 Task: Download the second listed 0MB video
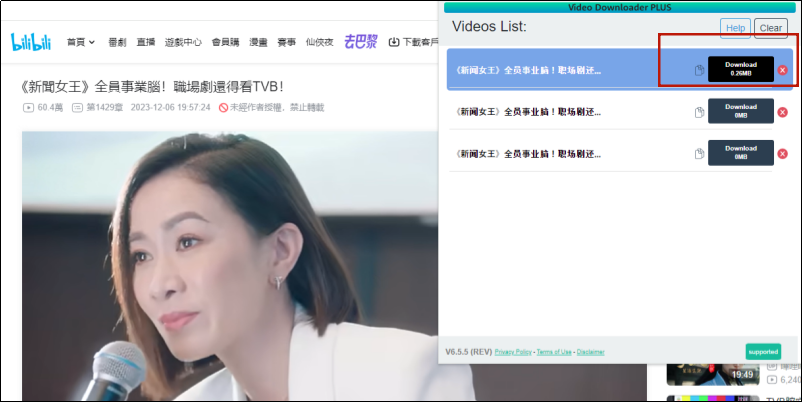741,111
